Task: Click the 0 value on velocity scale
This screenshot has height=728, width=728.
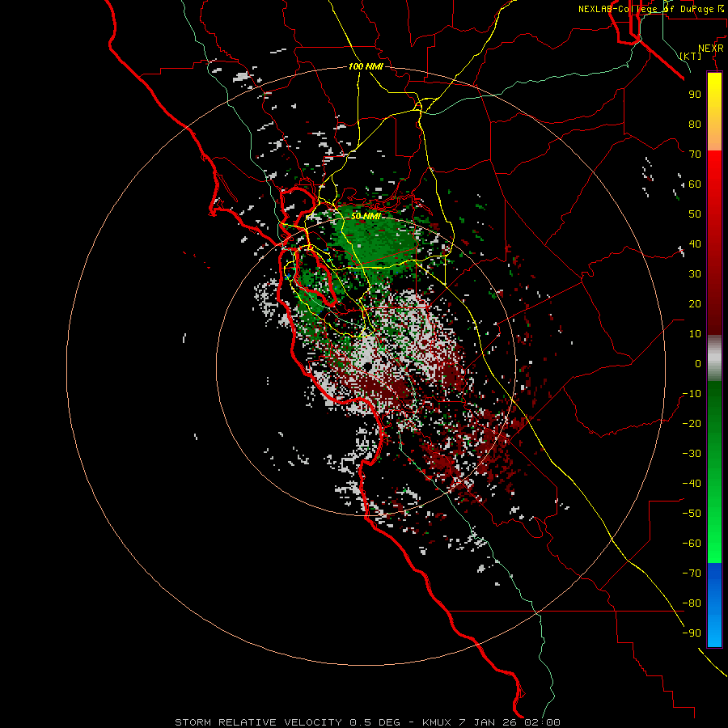Action: tap(698, 363)
